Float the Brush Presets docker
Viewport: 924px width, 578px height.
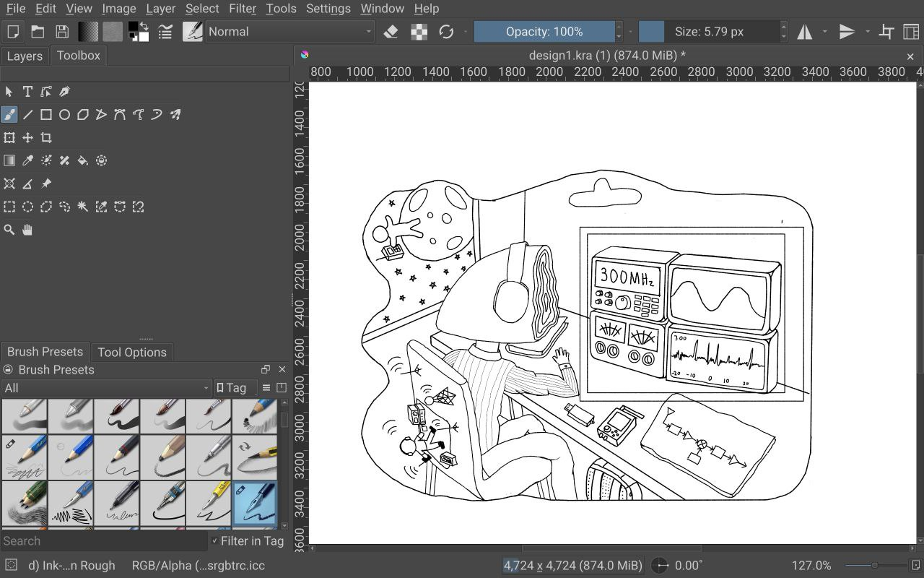pos(266,369)
